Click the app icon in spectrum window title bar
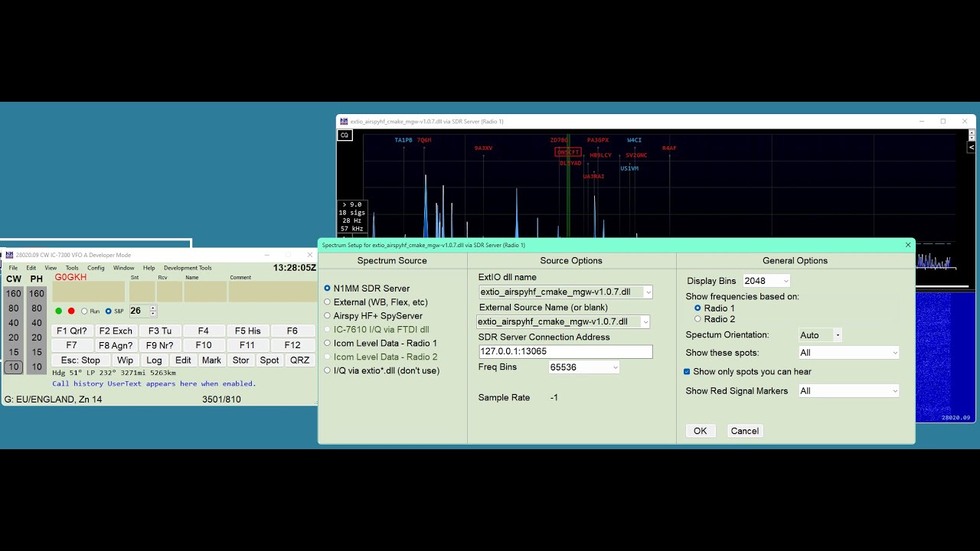This screenshot has width=980, height=551. (344, 121)
